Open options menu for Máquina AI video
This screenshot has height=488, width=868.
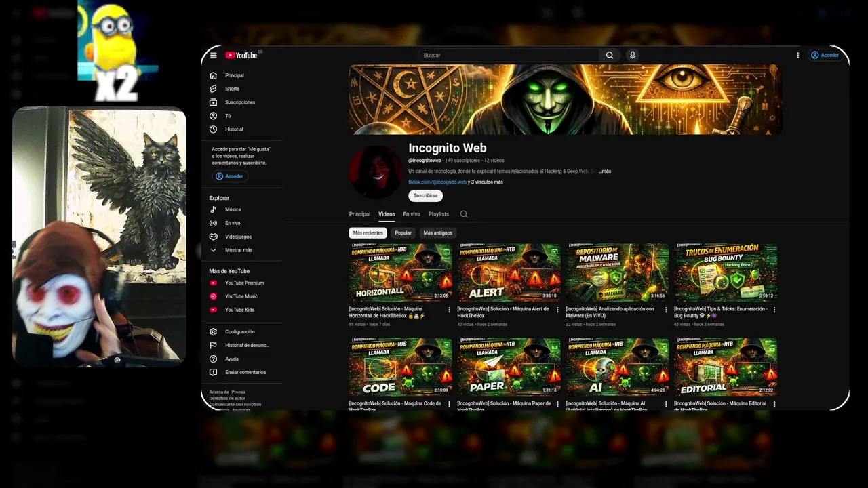pyautogui.click(x=666, y=404)
